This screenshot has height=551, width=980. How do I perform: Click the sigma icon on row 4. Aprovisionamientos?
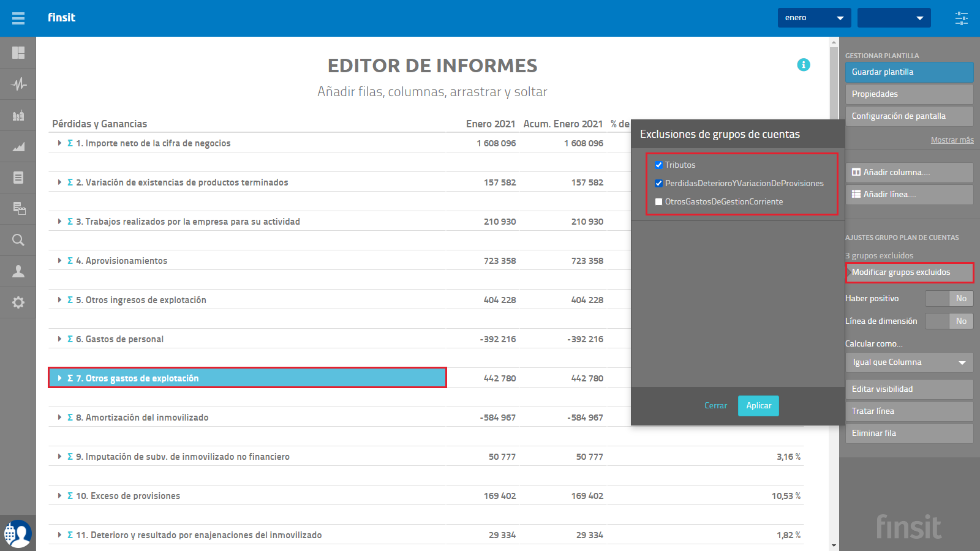70,261
